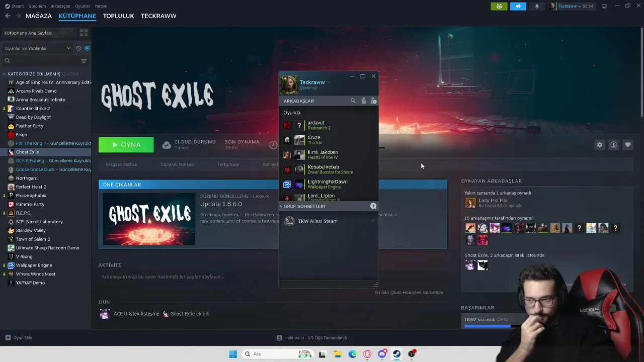Open chat with friend Kebabulkebab
Image resolution: width=644 pixels, height=362 pixels.
(x=329, y=169)
